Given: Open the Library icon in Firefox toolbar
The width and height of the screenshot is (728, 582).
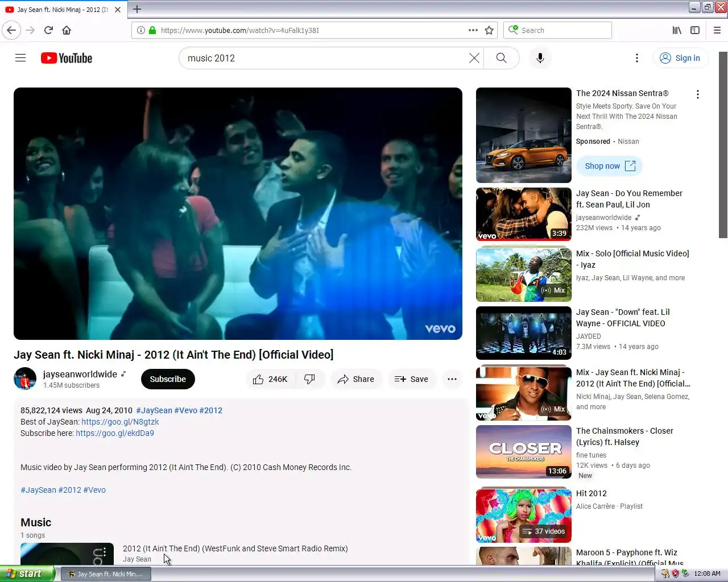Looking at the screenshot, I should pos(677,30).
